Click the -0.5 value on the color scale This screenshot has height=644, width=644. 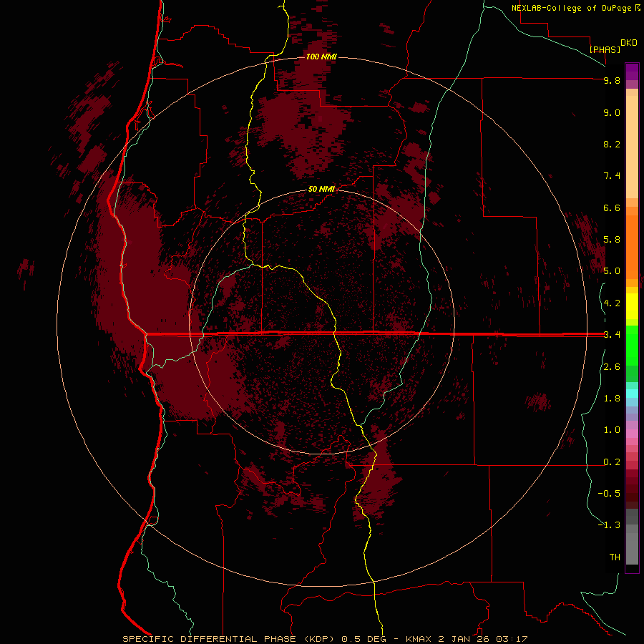pos(609,494)
